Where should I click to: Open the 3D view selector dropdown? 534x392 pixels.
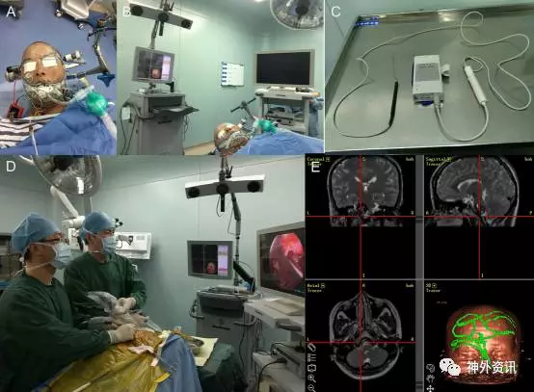434,286
